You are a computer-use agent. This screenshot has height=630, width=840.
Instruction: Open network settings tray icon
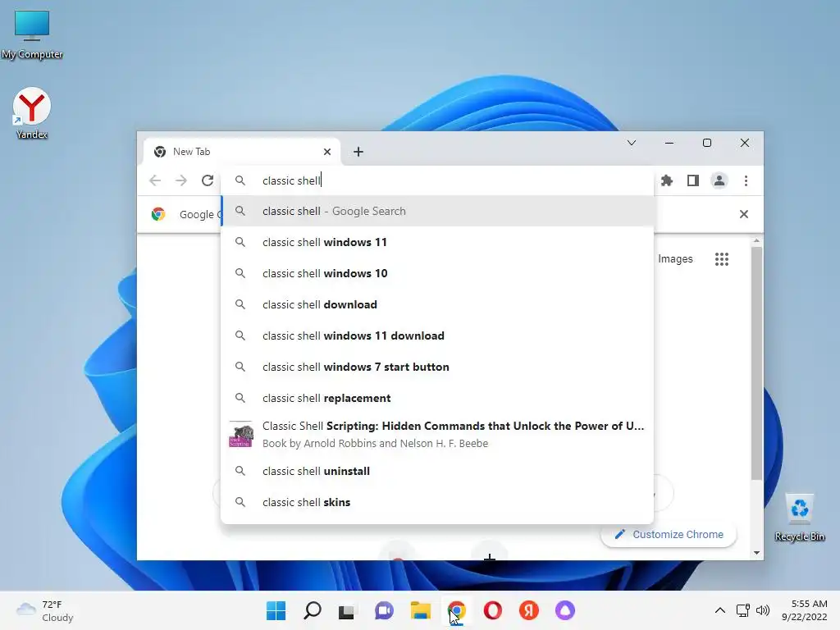point(742,610)
